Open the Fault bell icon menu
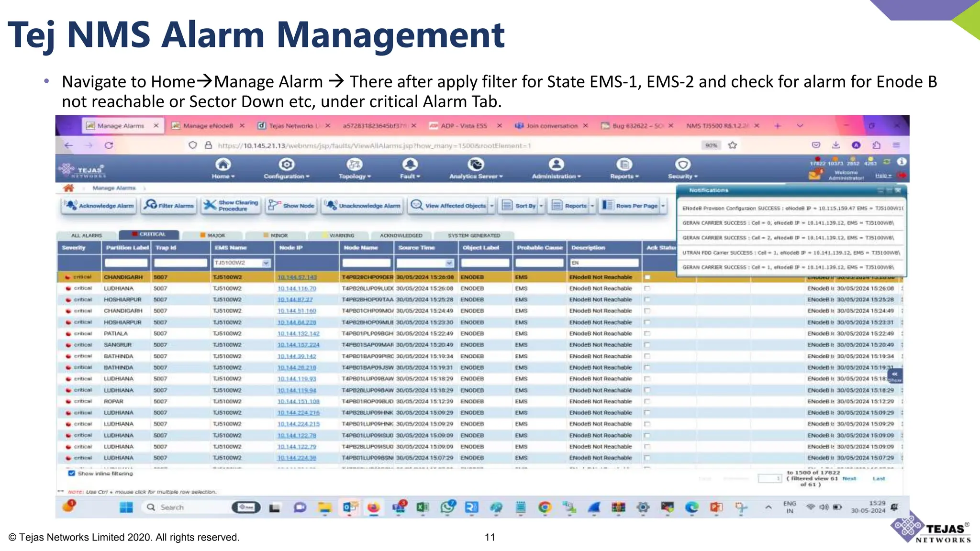 click(410, 165)
